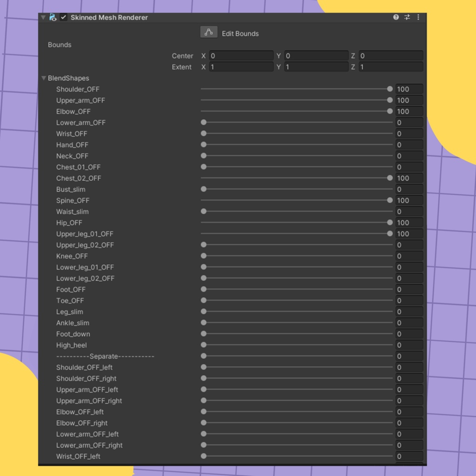Screen dimensions: 476x476
Task: Click the Lower_arm_OFF value field
Action: click(409, 123)
